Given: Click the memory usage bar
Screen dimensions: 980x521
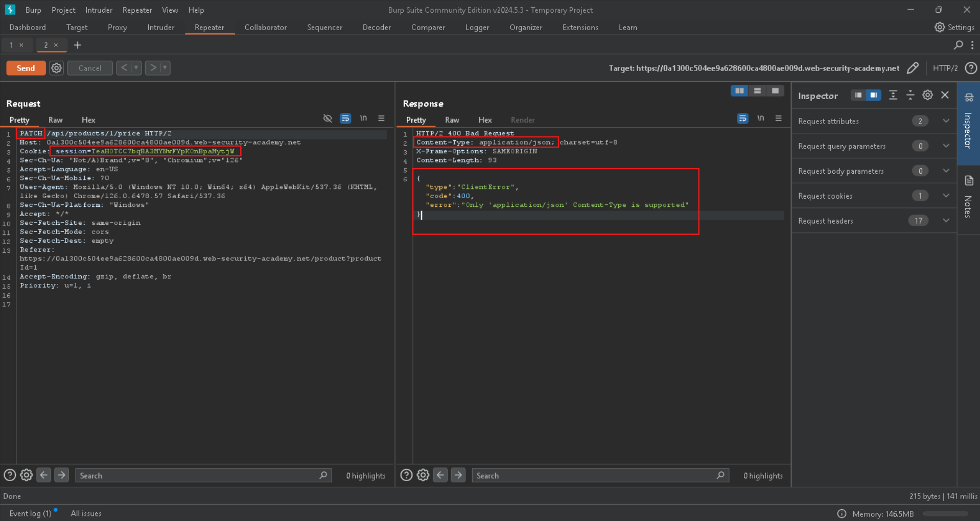Looking at the screenshot, I should 945,514.
